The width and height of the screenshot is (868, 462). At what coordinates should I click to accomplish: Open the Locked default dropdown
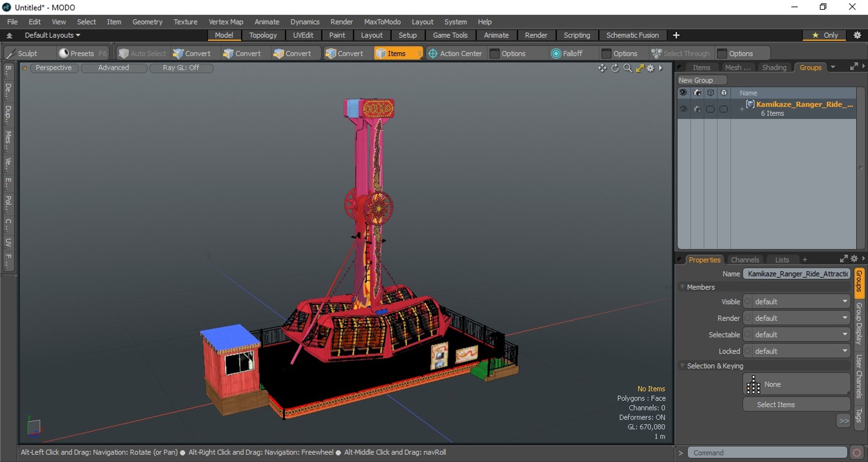point(797,351)
